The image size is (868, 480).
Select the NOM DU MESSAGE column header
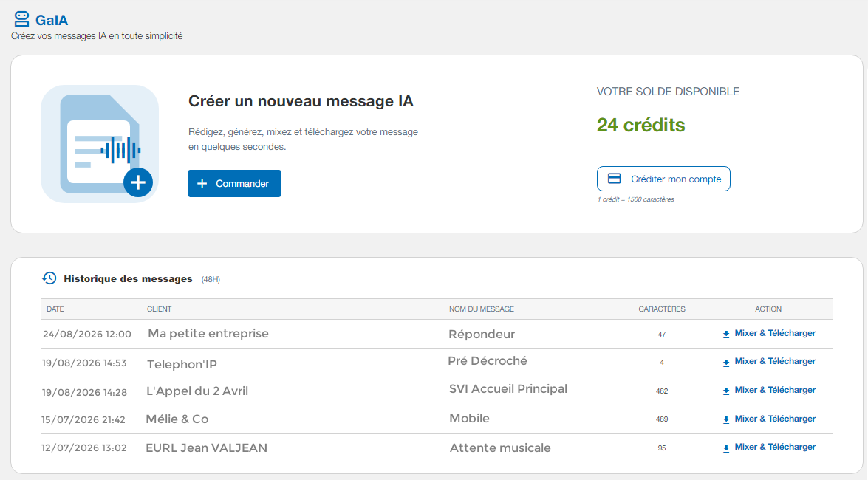click(x=482, y=309)
